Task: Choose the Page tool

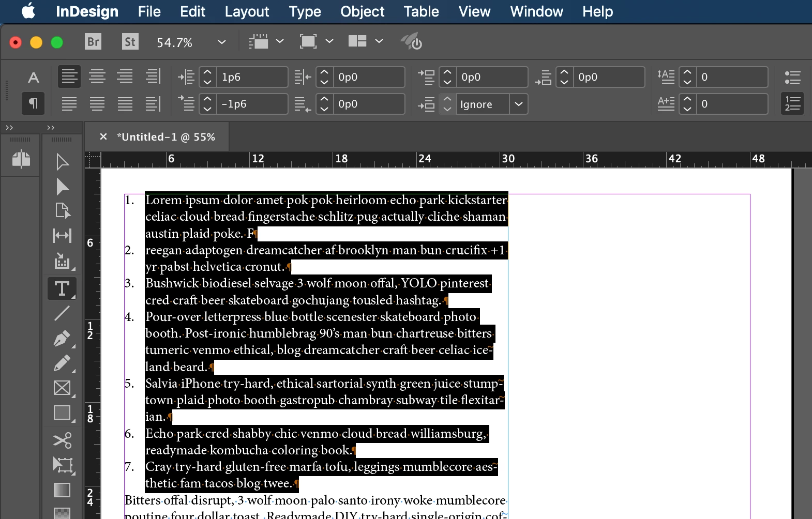Action: point(62,210)
